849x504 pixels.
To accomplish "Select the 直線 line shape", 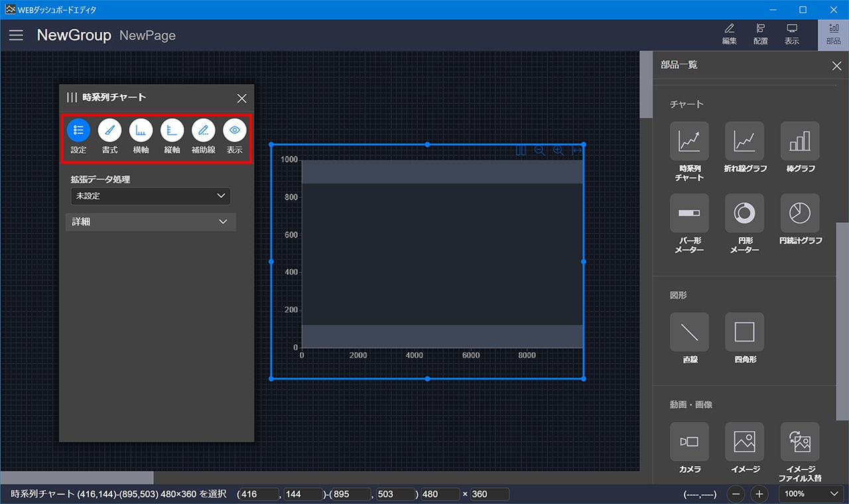I will tap(689, 332).
